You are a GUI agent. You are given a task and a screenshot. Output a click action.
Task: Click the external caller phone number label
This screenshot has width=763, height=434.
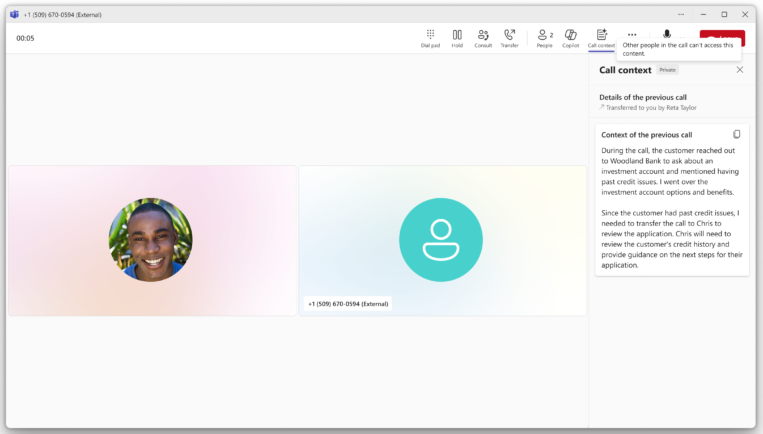pos(348,303)
